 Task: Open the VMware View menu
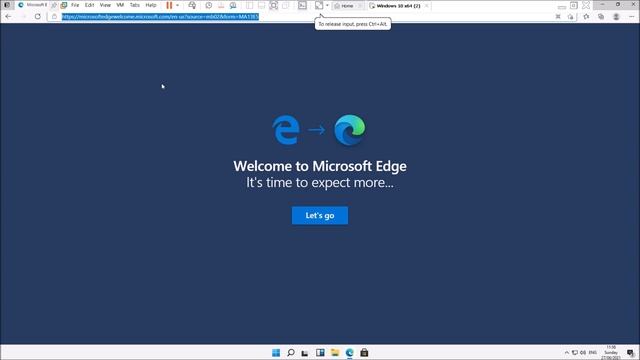[x=105, y=5]
